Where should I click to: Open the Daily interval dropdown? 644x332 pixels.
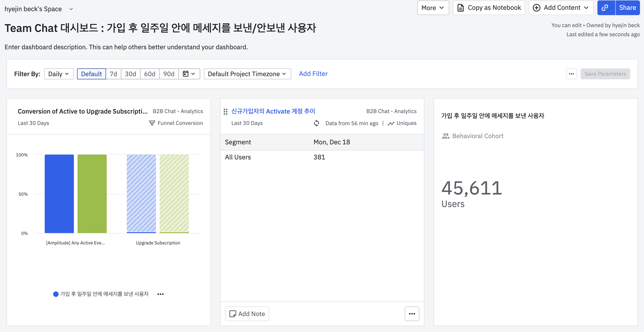click(59, 74)
